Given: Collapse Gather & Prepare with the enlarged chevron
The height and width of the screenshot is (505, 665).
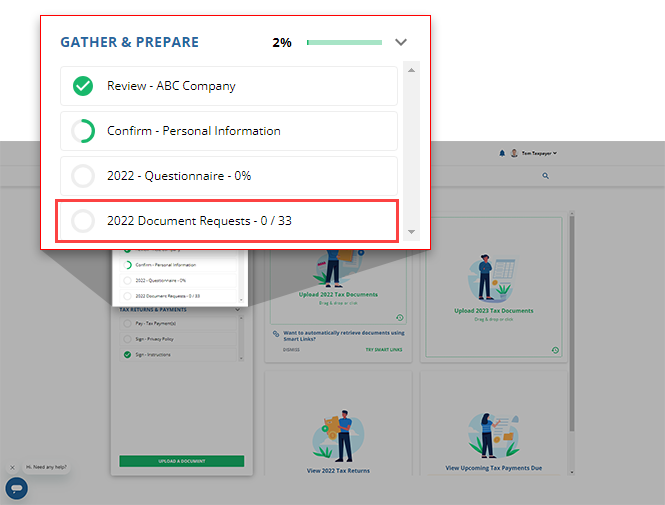Looking at the screenshot, I should point(401,42).
